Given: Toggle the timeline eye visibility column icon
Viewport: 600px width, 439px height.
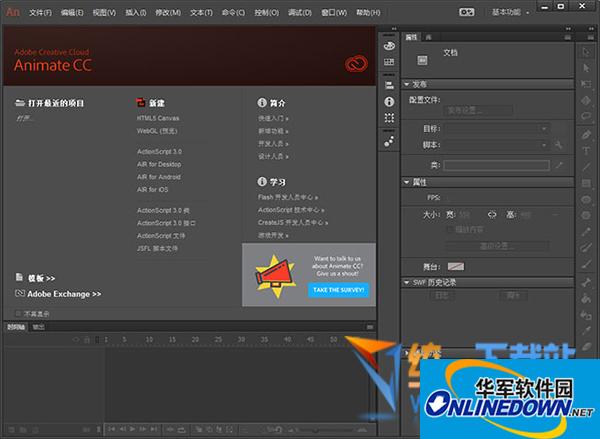Looking at the screenshot, I should tap(76, 339).
